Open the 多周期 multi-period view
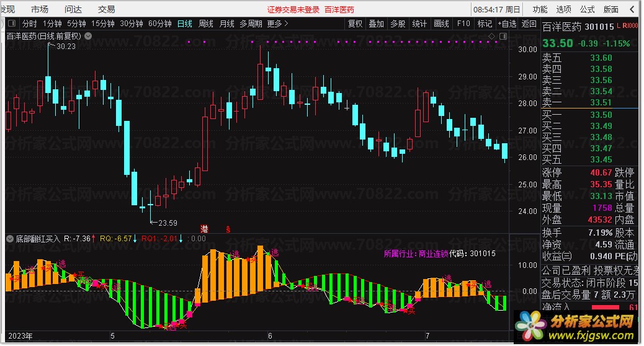Screen dimensions: 644x346 pyautogui.click(x=251, y=24)
